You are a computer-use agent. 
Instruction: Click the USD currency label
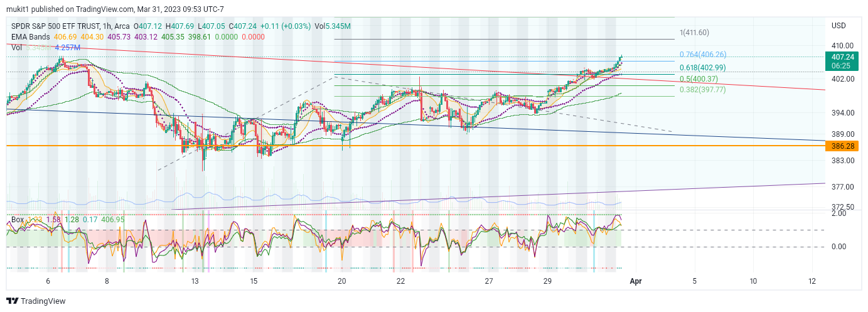(839, 26)
